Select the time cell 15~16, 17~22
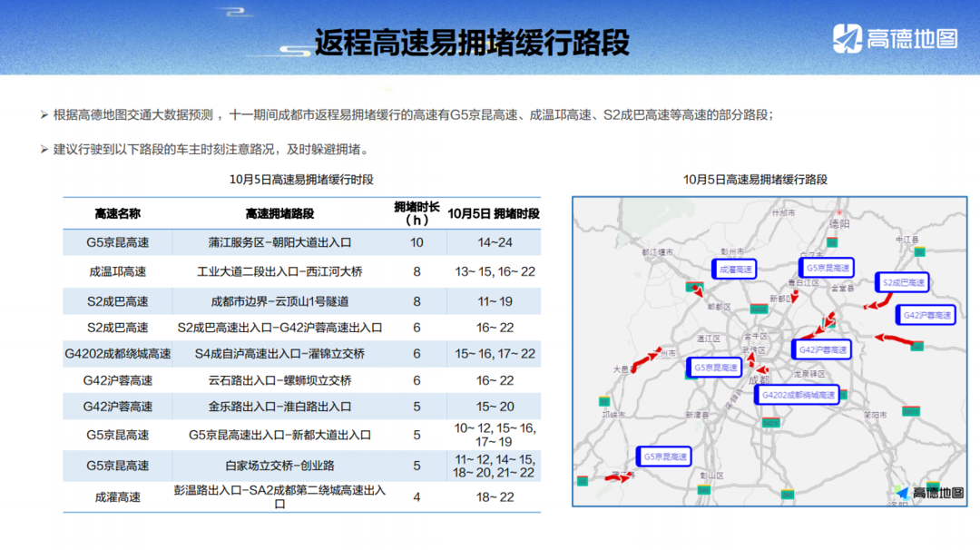 [495, 354]
